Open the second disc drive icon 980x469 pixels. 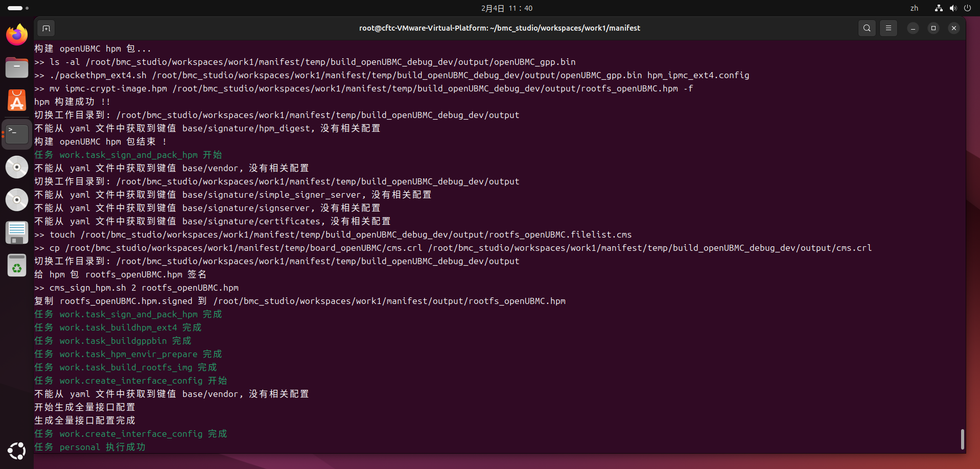tap(17, 200)
